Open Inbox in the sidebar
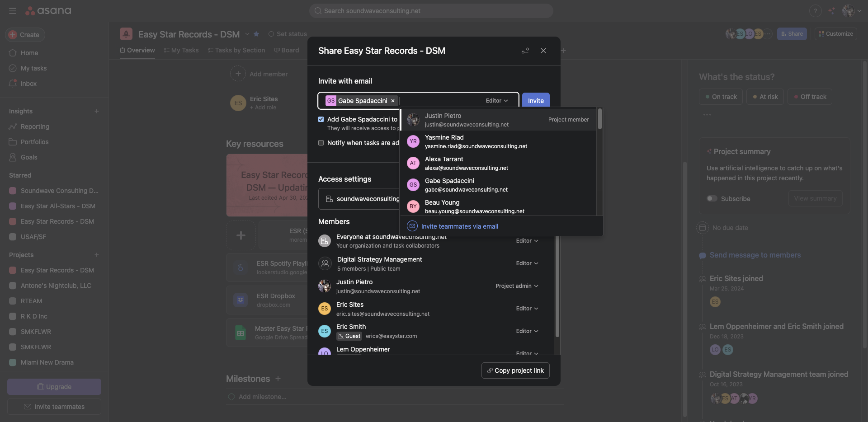 click(28, 84)
